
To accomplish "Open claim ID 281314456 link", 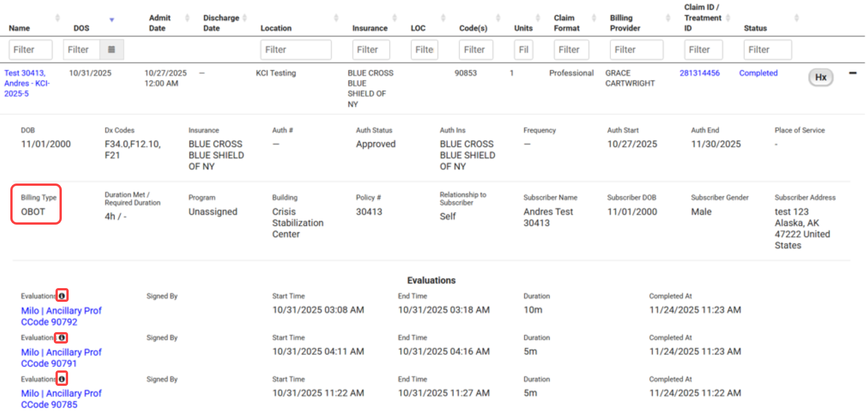I will click(x=699, y=73).
